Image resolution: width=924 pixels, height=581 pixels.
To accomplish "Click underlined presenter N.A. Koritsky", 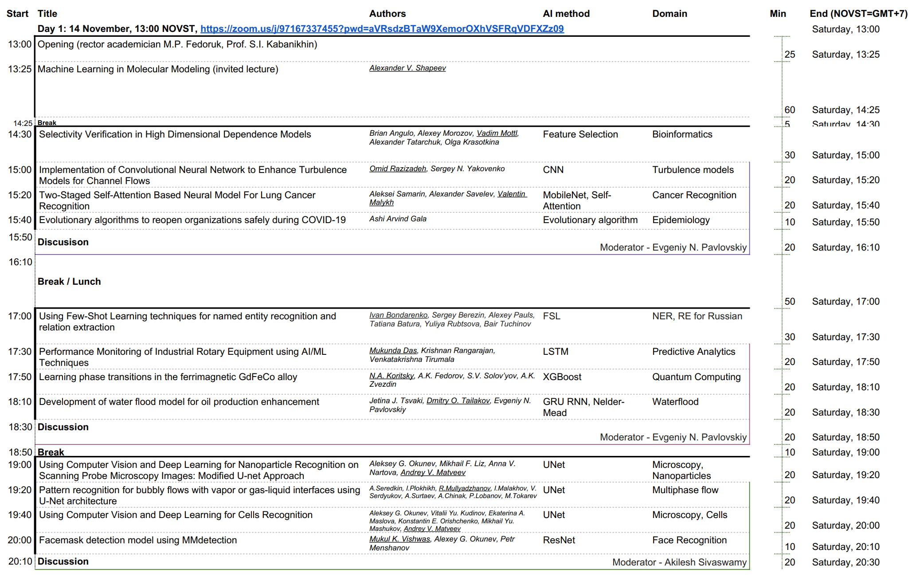I will click(x=392, y=376).
